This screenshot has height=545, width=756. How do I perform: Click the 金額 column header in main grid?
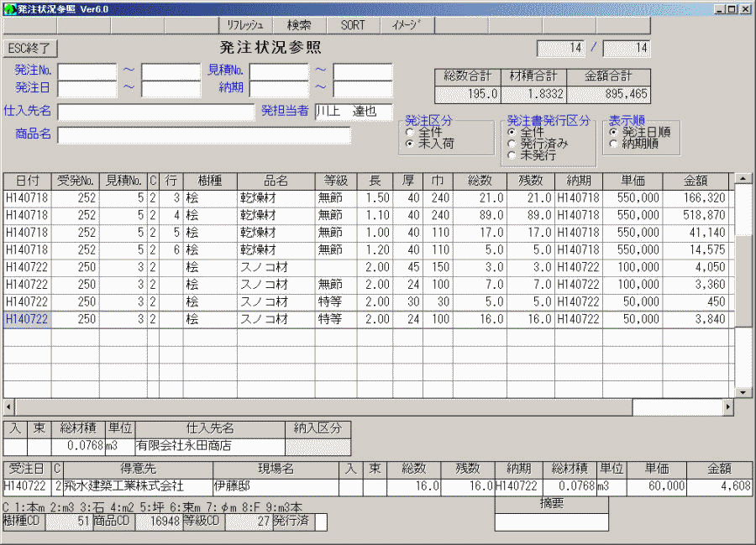[696, 181]
